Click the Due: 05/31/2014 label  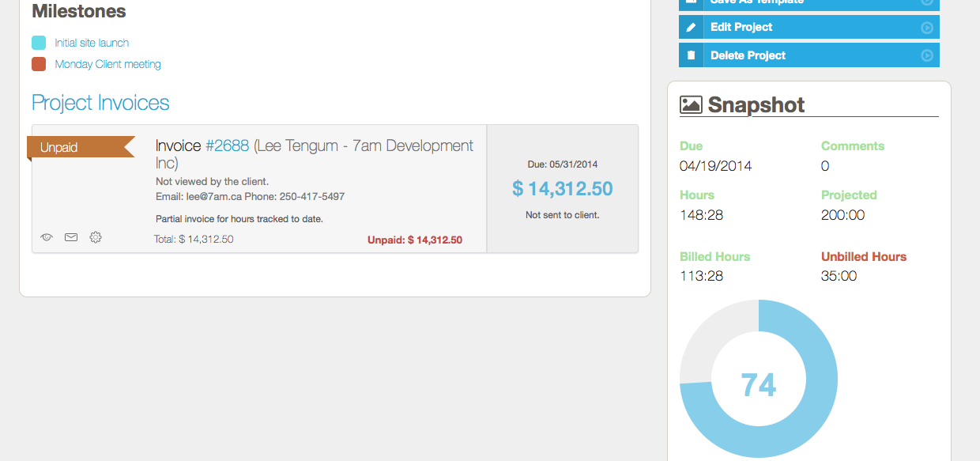[x=563, y=164]
